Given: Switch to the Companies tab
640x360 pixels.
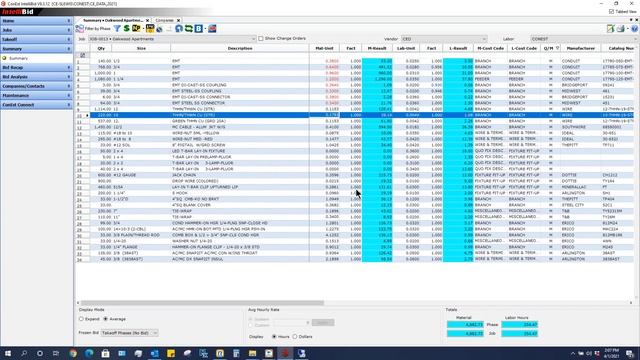Looking at the screenshot, I should tap(164, 20).
